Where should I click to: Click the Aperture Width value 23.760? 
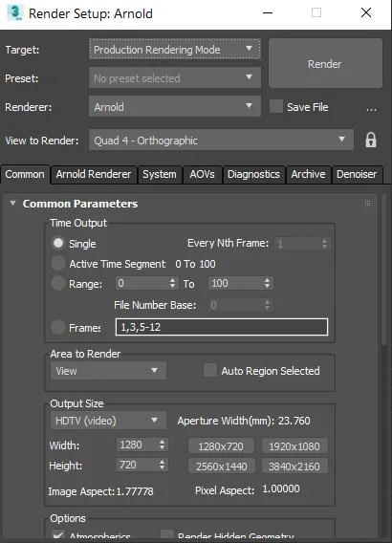tap(294, 421)
